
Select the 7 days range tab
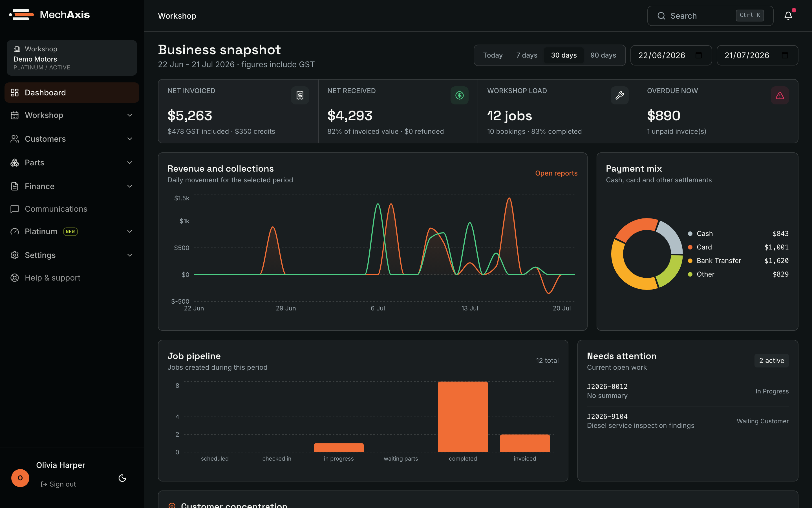(526, 55)
